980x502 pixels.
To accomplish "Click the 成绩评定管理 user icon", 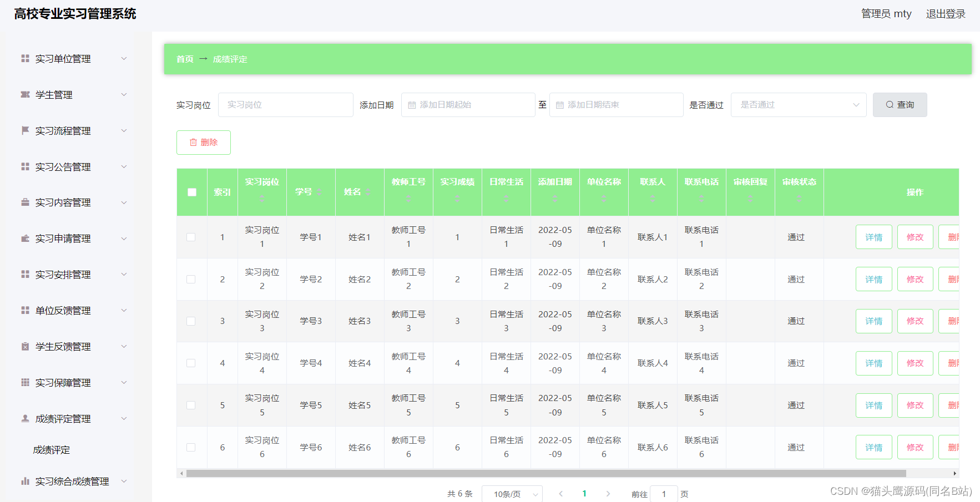I will tap(25, 418).
